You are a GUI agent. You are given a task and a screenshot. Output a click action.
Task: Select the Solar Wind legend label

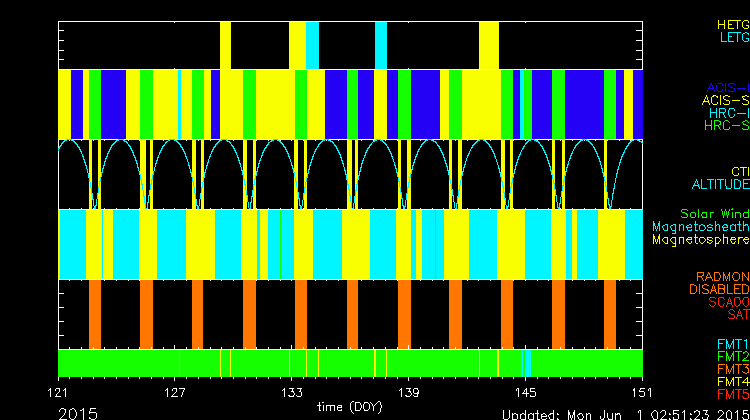coord(714,214)
